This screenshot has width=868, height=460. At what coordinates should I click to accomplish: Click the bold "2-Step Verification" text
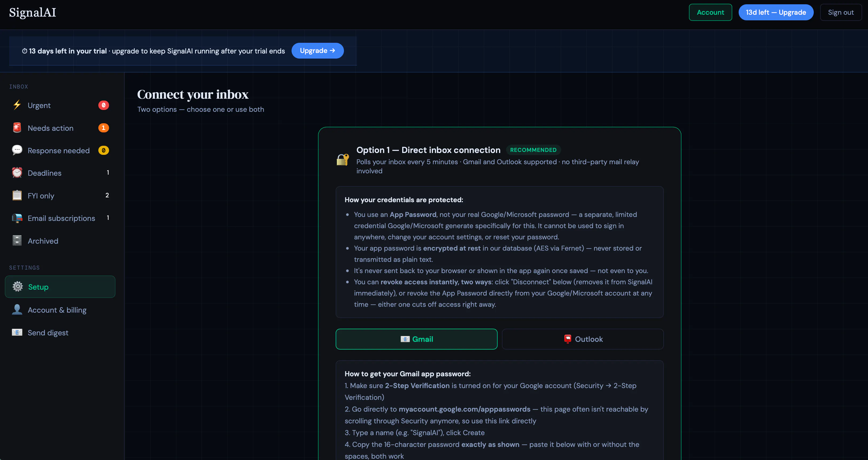coord(417,385)
